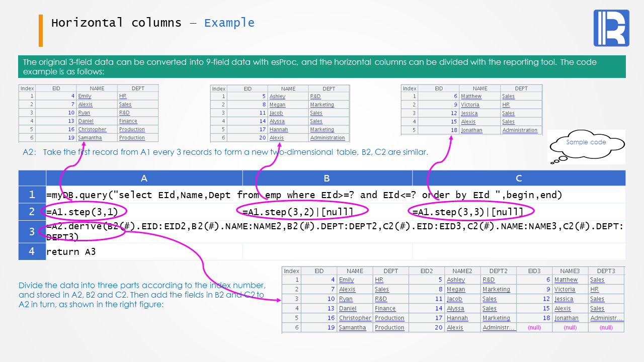Image resolution: width=644 pixels, height=362 pixels.
Task: Click the Samantha link in the top-left table
Action: click(90, 138)
